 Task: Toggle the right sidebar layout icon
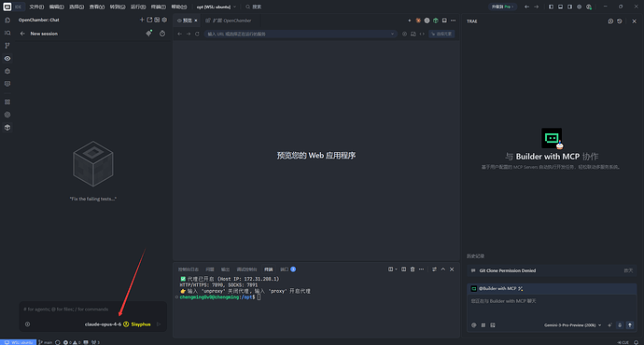tap(569, 7)
